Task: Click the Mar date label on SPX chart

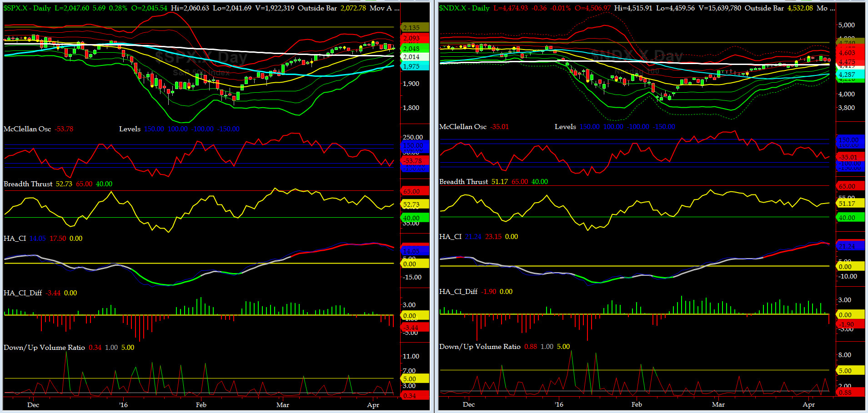Action: click(x=283, y=405)
